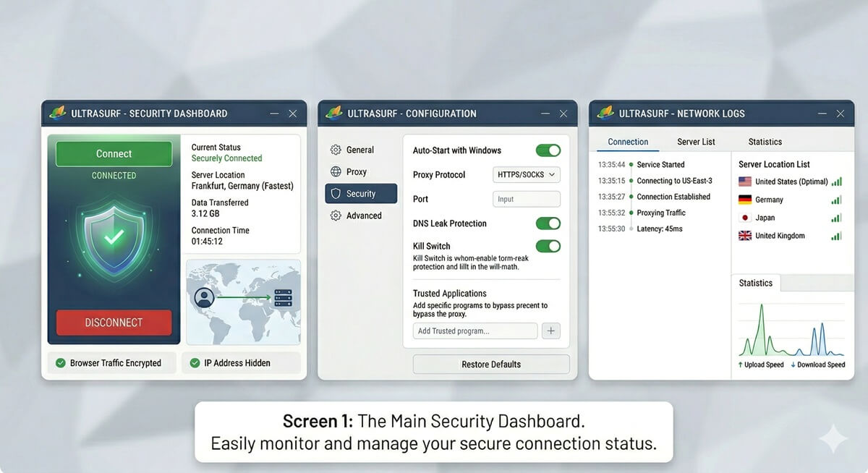Image resolution: width=868 pixels, height=473 pixels.
Task: Open the Proxy Protocol dropdown
Action: click(527, 174)
